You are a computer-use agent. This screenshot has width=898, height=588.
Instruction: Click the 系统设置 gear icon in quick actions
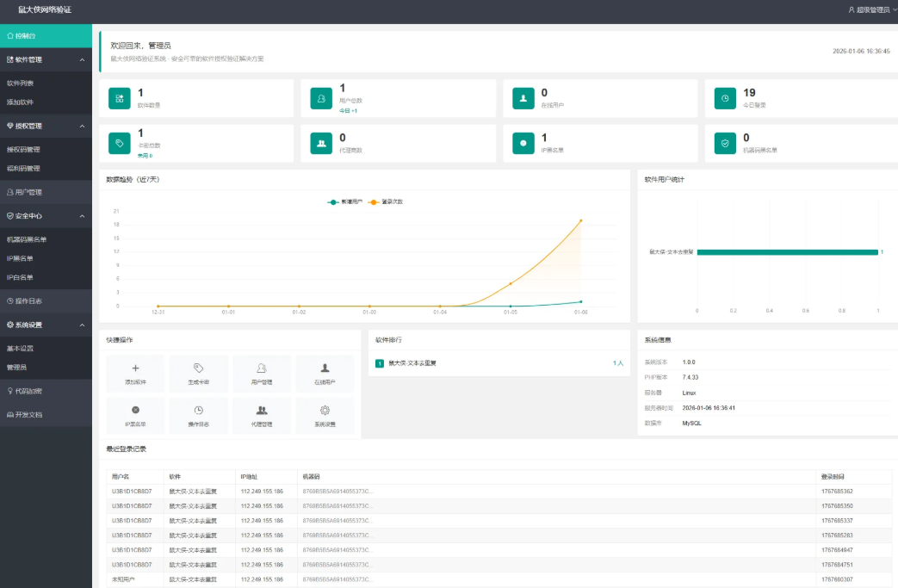[325, 411]
